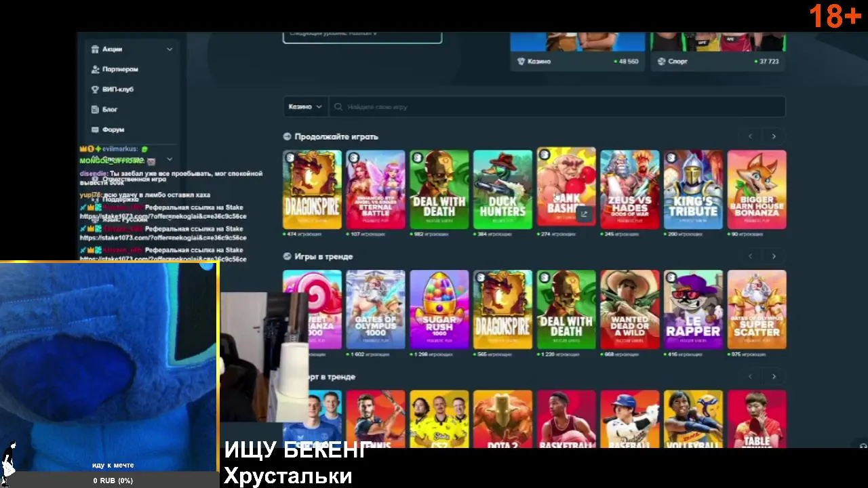Click the Stake badge on first Dragonspire tile

click(290, 157)
